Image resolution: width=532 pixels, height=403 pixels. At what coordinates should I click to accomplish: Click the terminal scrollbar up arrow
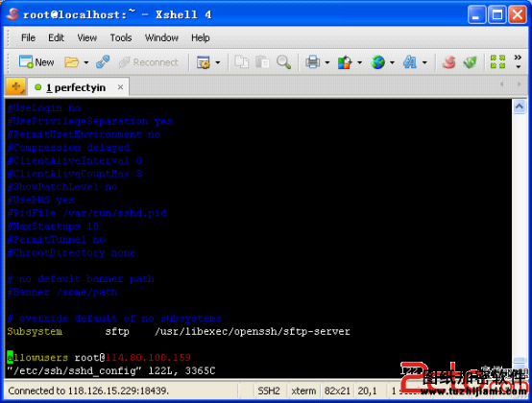(520, 107)
